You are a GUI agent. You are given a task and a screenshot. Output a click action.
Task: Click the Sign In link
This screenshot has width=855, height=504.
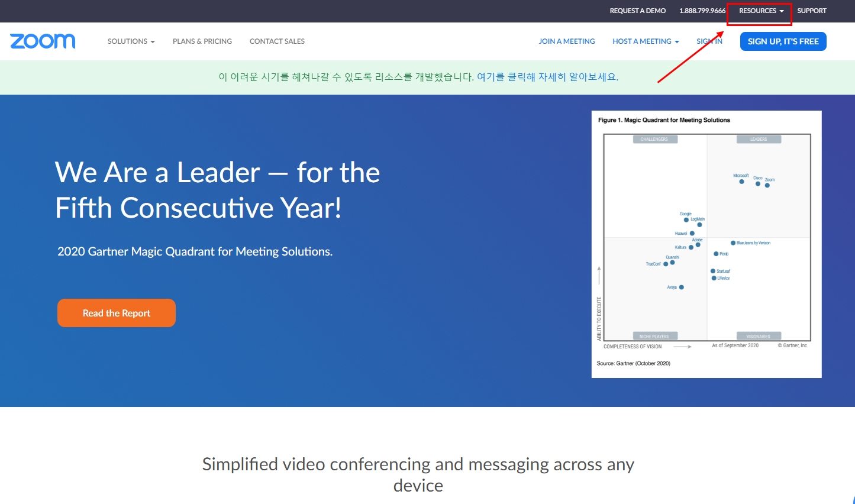click(709, 41)
